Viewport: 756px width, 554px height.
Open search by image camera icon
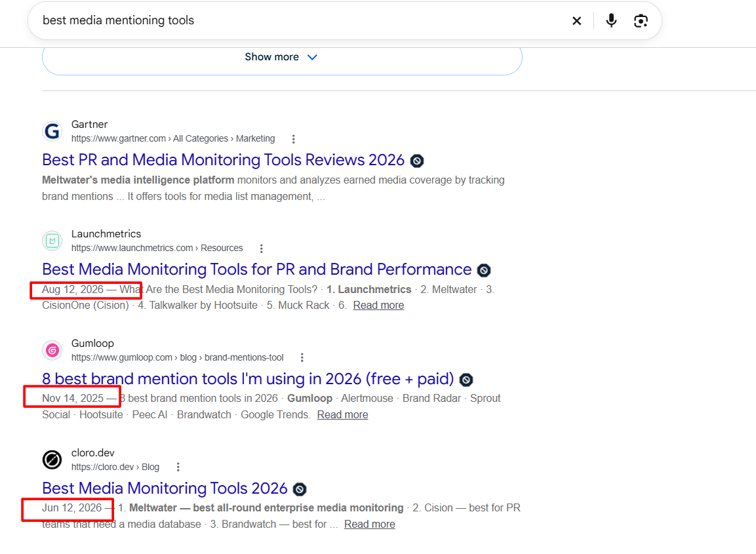[x=641, y=21]
